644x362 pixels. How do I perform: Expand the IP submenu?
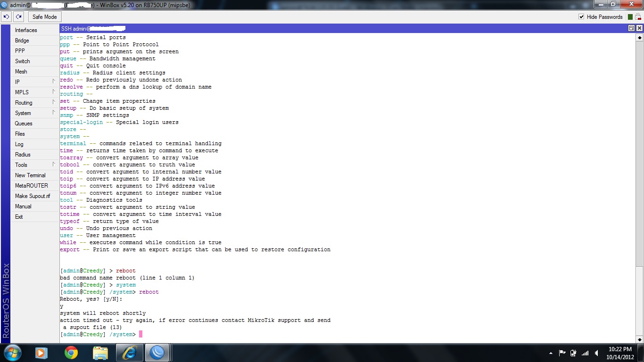coord(34,82)
